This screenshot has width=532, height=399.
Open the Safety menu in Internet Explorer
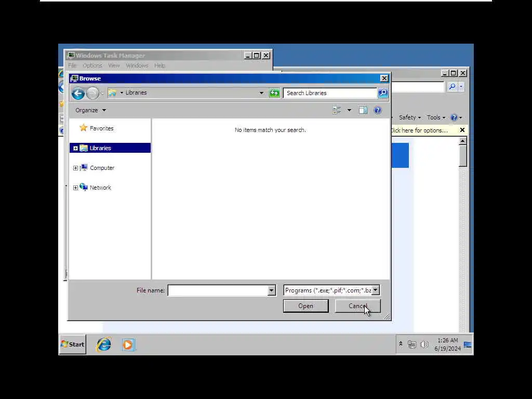point(410,117)
